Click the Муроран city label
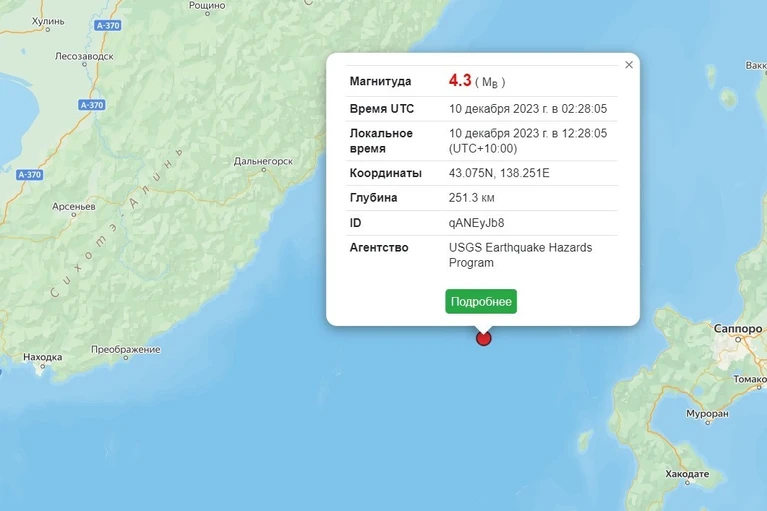 [707, 414]
